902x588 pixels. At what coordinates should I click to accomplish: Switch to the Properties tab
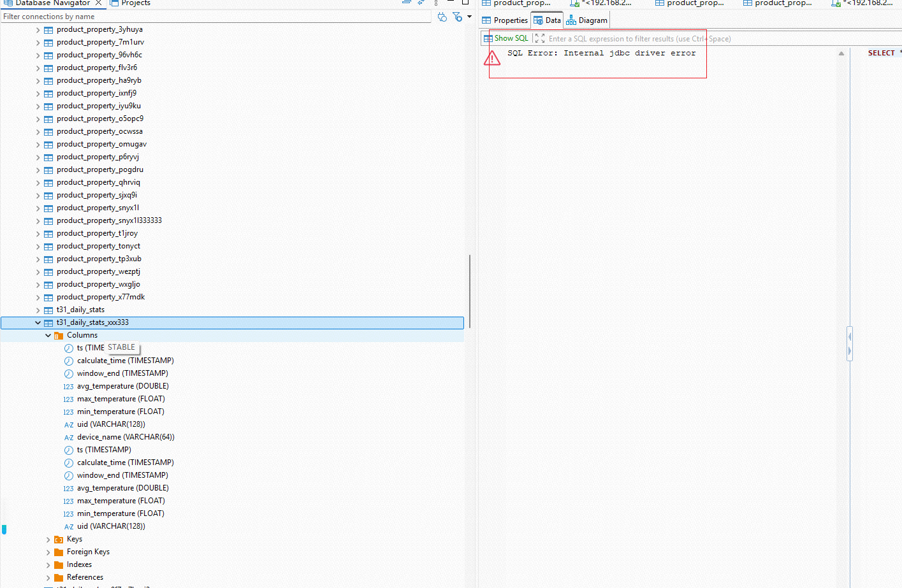click(x=505, y=20)
